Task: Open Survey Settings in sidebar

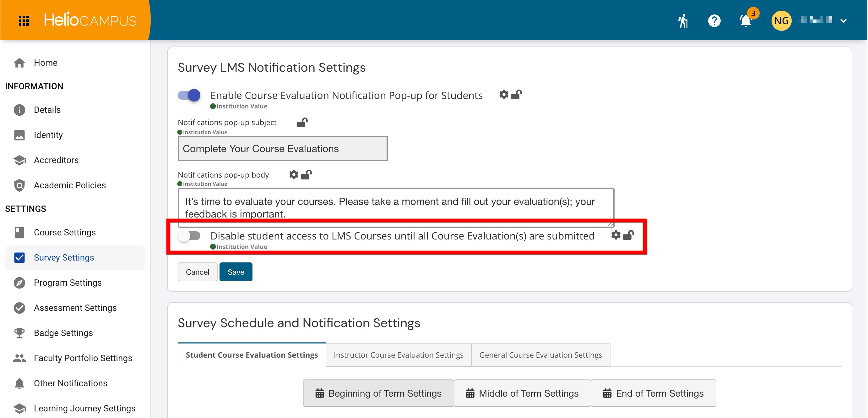Action: pyautogui.click(x=75, y=257)
